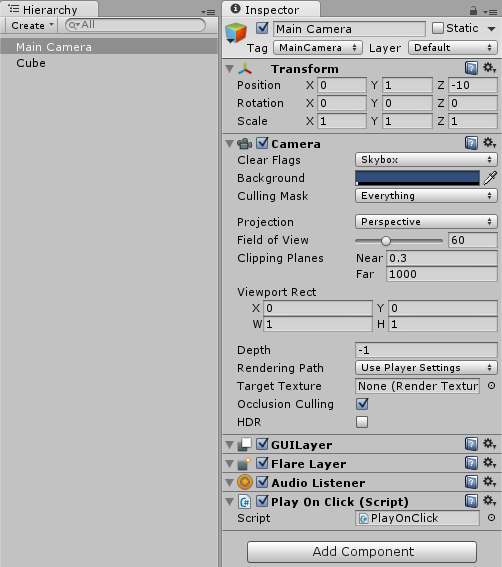Click the GUILayer component icon

[245, 444]
